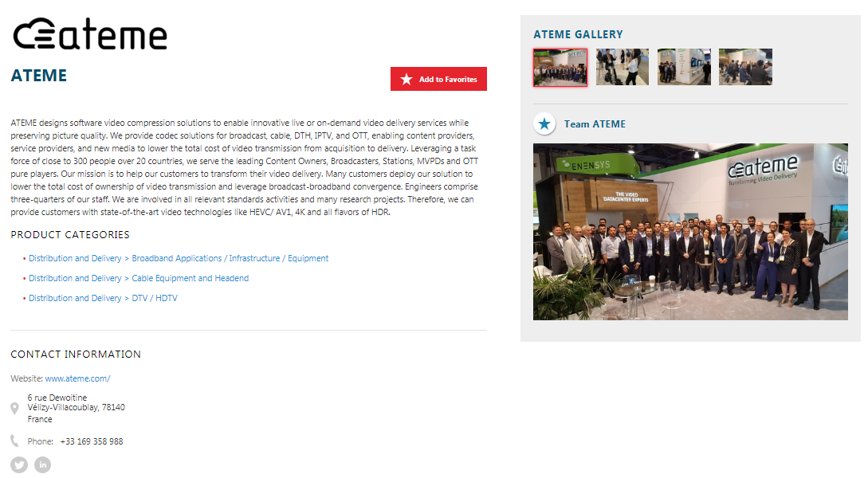Image resolution: width=868 pixels, height=478 pixels.
Task: Open ATEME's LinkedIn profile icon
Action: (x=42, y=464)
